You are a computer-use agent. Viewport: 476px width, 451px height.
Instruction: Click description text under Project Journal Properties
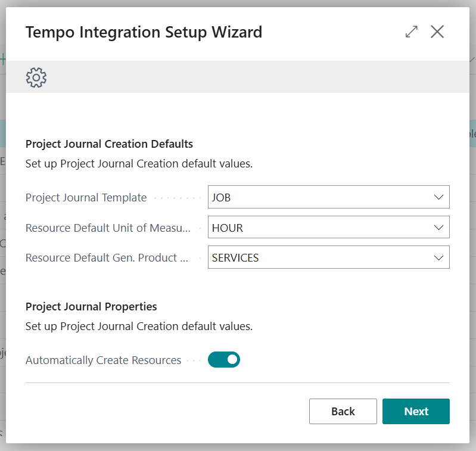click(x=139, y=326)
